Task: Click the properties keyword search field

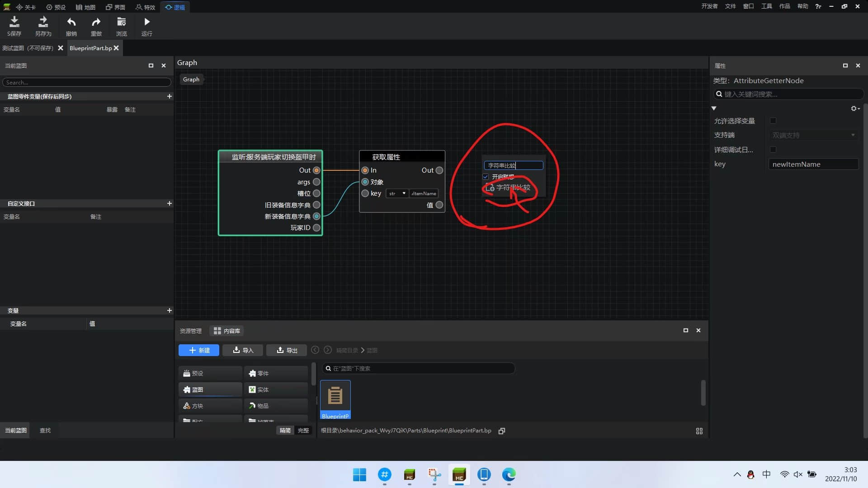Action: coord(788,94)
